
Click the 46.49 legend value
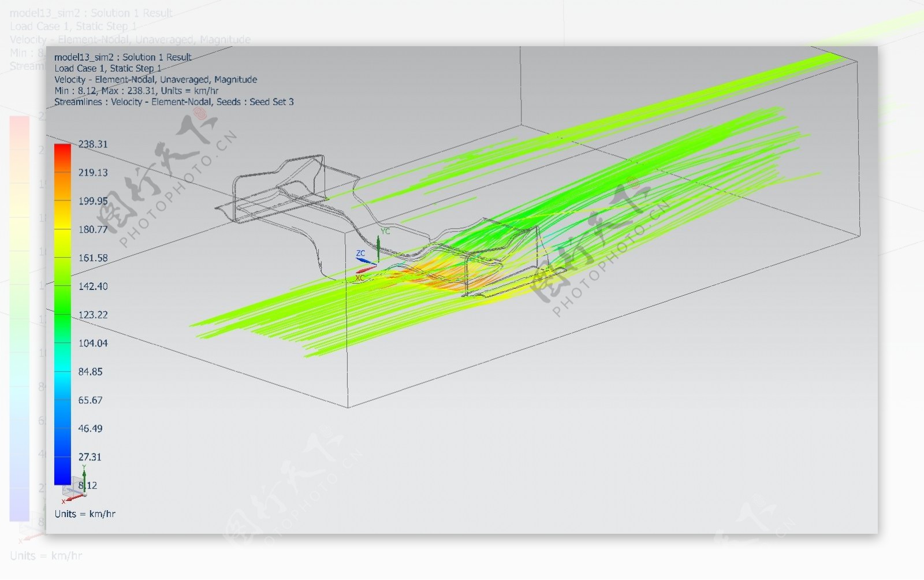point(91,429)
